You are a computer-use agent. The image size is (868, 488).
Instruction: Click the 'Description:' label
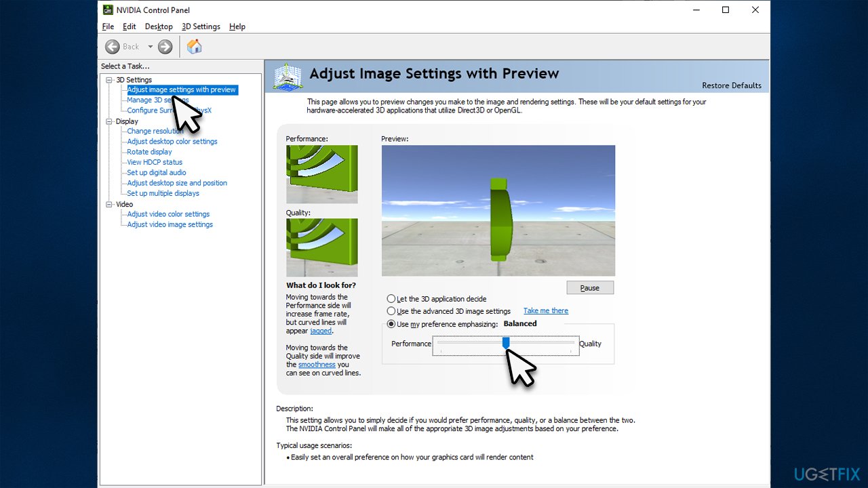(x=295, y=409)
